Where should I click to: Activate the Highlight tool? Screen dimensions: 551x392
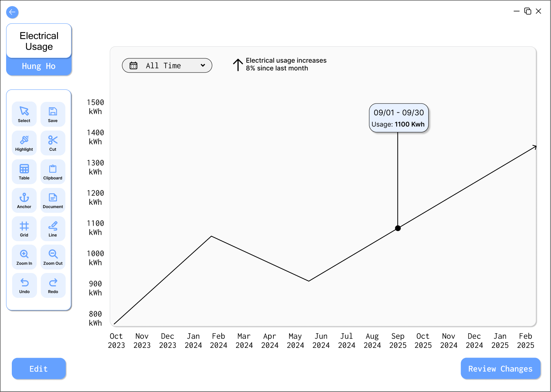click(24, 143)
